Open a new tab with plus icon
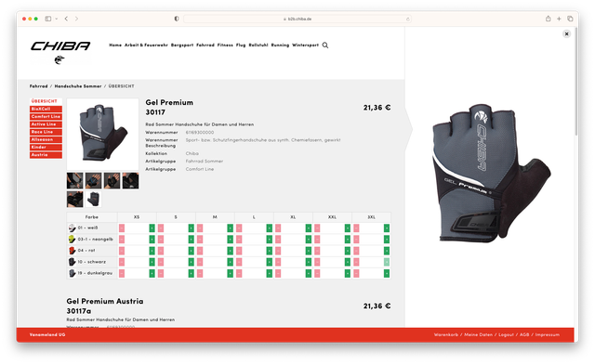The width and height of the screenshot is (595, 364). pyautogui.click(x=559, y=19)
